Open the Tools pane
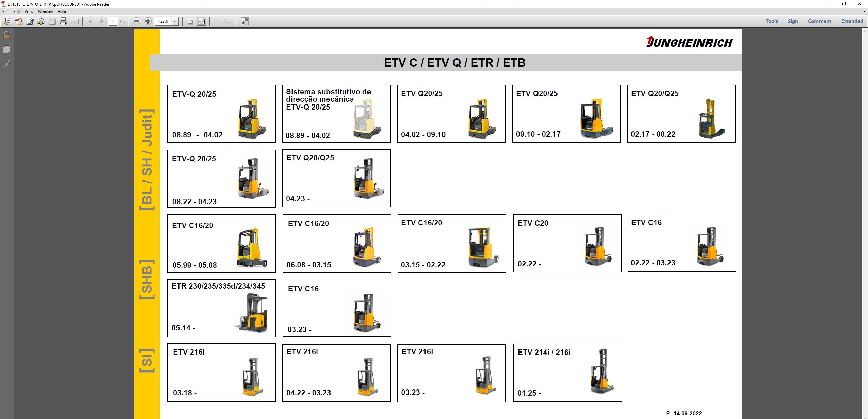Screen dimensions: 868x419 [771, 21]
